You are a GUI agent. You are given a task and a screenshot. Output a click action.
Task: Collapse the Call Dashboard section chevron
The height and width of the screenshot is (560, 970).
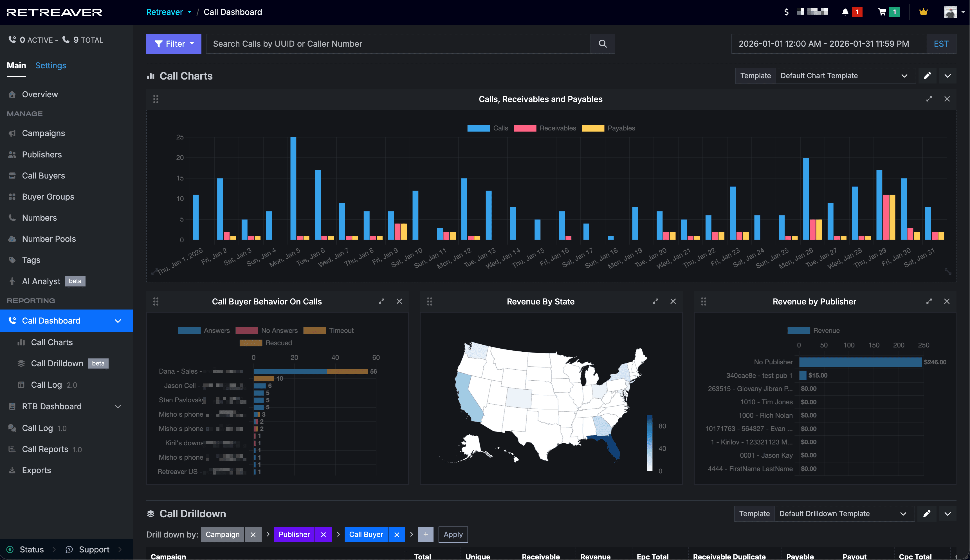118,320
